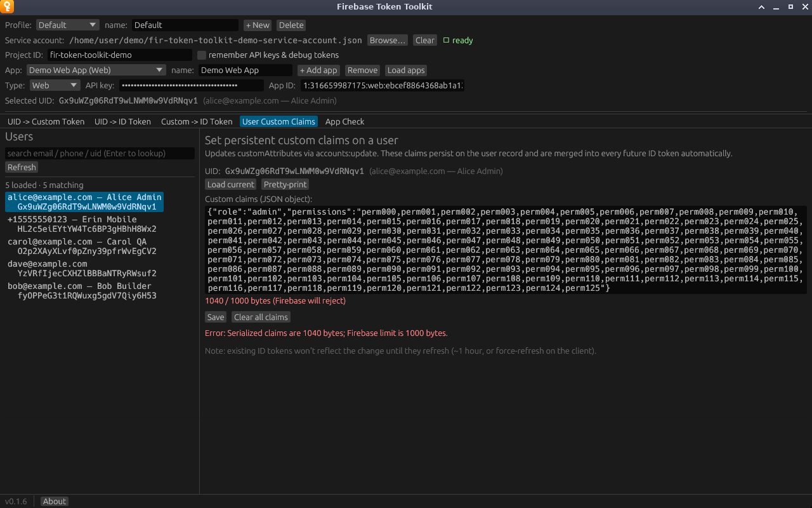Viewport: 812px width, 508px height.
Task: Select user +15555550123 — Erin Mobile
Action: tap(82, 224)
